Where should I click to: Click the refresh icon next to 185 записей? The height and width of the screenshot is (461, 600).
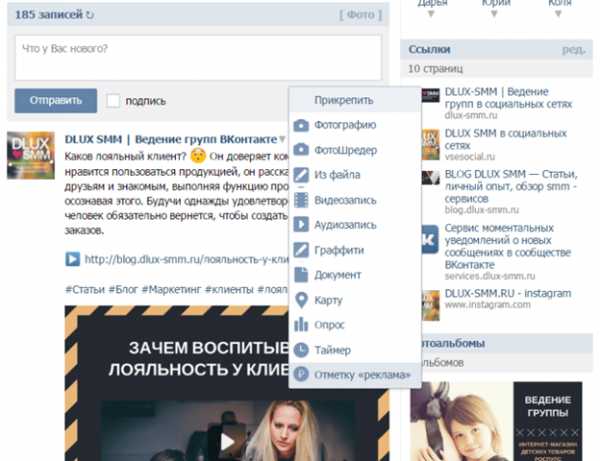90,15
